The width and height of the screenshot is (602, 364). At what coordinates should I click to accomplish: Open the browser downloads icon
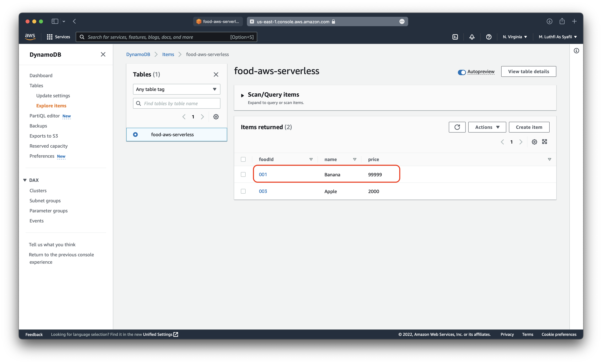pos(549,21)
